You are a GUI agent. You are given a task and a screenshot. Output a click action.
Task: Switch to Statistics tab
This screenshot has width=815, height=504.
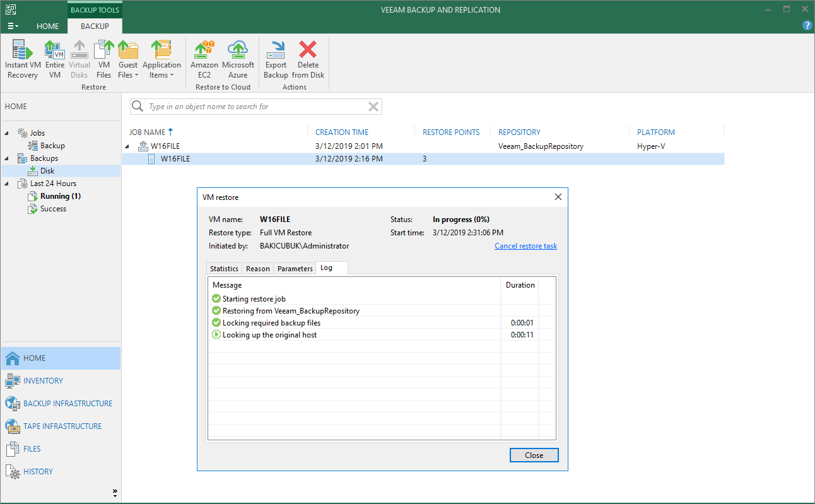[224, 269]
